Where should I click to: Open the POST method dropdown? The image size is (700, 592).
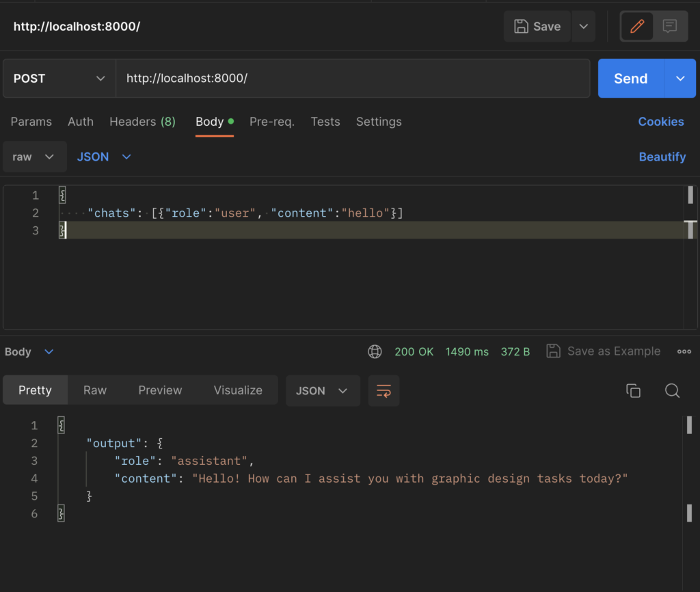pyautogui.click(x=59, y=79)
